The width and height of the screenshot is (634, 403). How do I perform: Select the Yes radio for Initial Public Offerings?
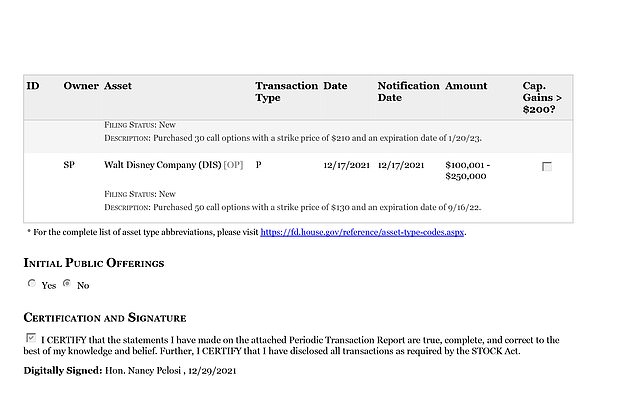coord(32,284)
